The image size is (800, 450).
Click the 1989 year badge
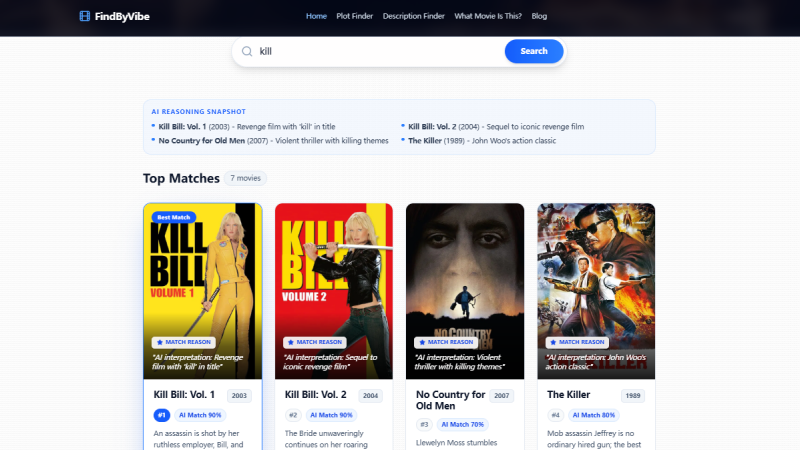point(633,395)
